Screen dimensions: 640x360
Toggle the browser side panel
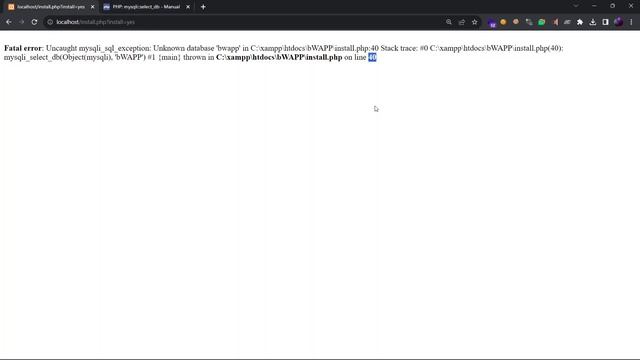[x=605, y=22]
